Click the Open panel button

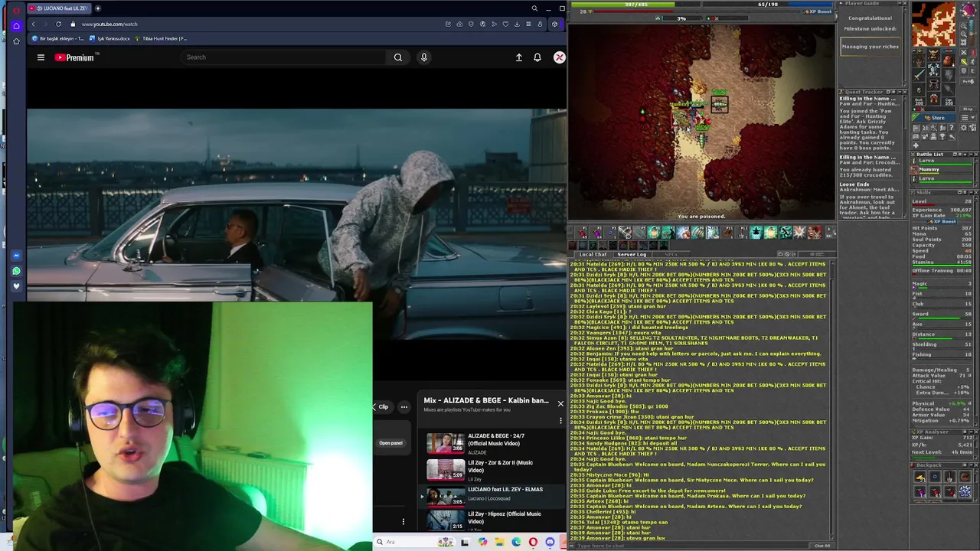tap(390, 443)
